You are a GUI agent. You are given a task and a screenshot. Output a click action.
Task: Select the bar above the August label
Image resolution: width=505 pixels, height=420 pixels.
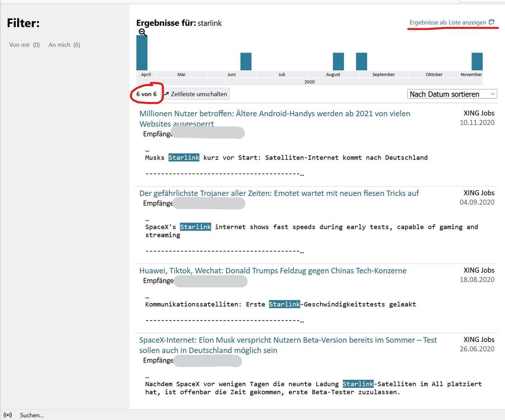pos(338,62)
